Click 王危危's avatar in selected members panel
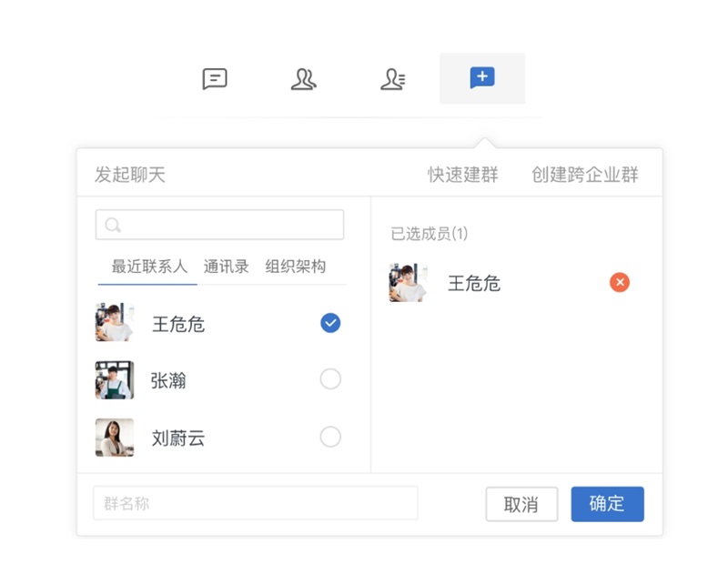728x574 pixels. pyautogui.click(x=408, y=282)
